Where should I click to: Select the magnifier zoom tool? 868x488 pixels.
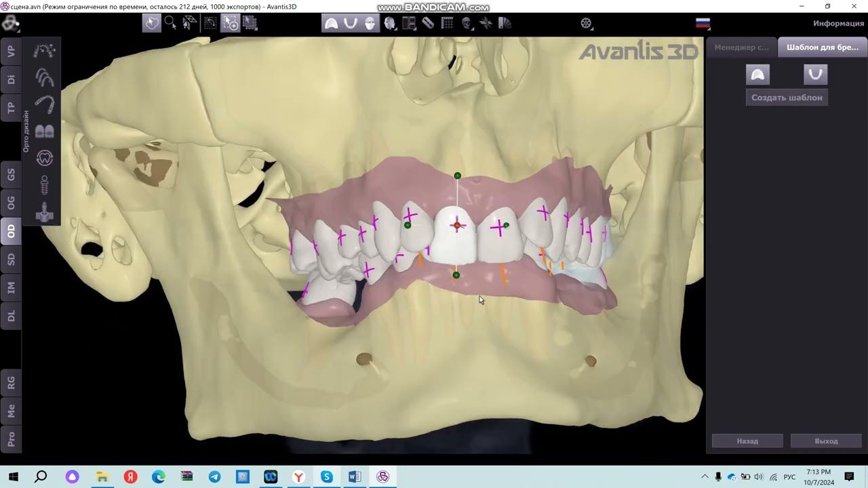click(170, 23)
